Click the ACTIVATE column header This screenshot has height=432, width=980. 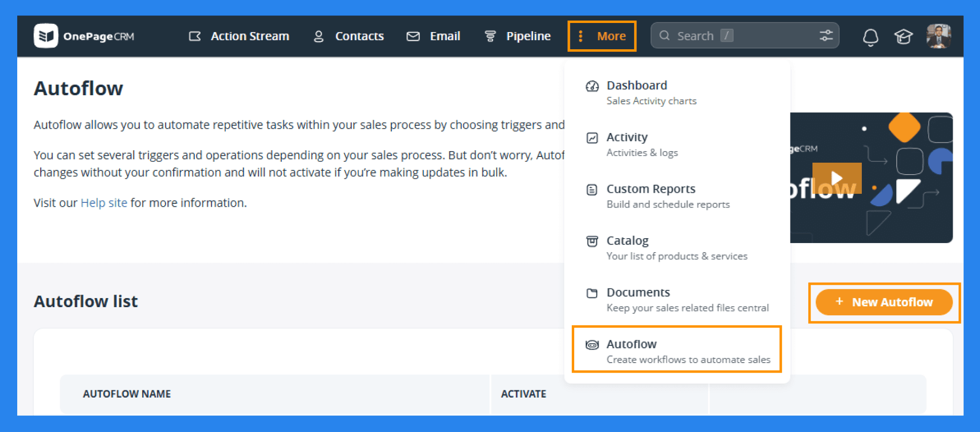(x=523, y=394)
